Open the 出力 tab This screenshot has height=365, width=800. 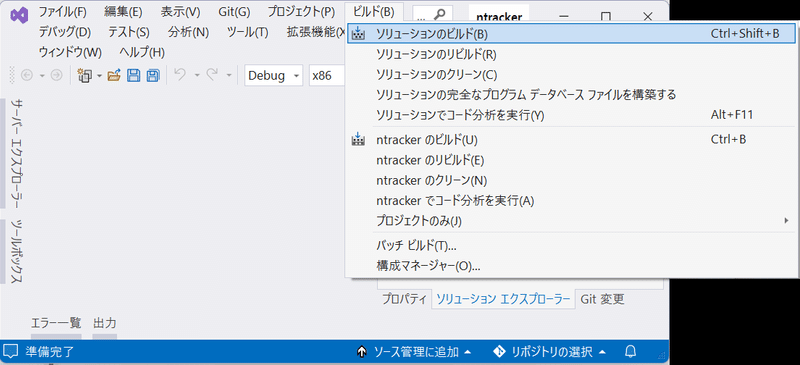coord(105,323)
